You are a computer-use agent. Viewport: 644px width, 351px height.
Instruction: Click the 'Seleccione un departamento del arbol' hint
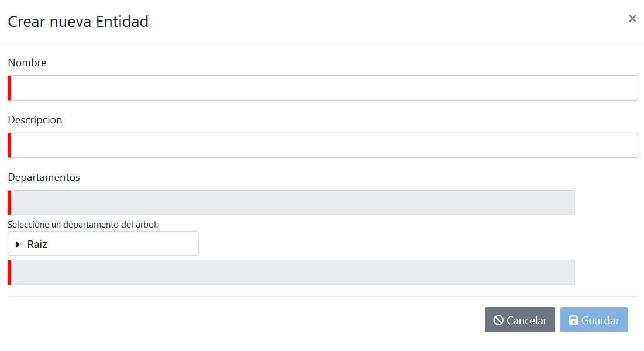click(83, 225)
